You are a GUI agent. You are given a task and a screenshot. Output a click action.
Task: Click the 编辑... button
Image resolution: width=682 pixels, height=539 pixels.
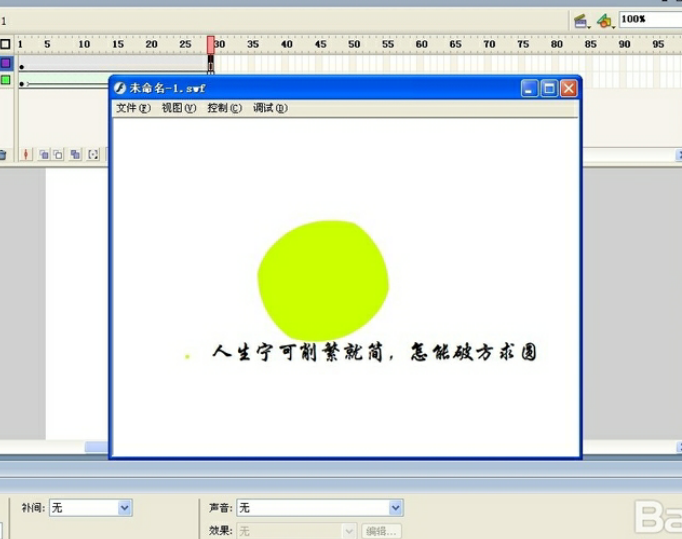click(x=381, y=531)
